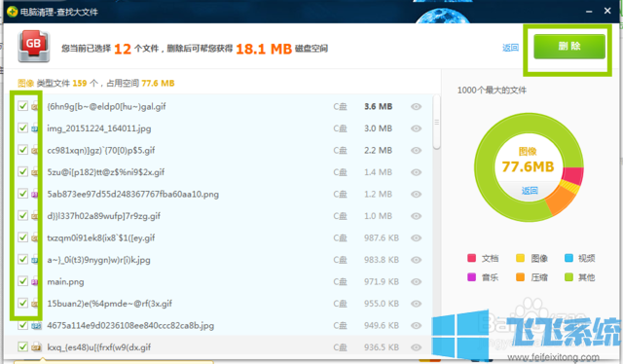Click the eye icon on the 987.6 KB row
Image resolution: width=623 pixels, height=364 pixels.
416,237
